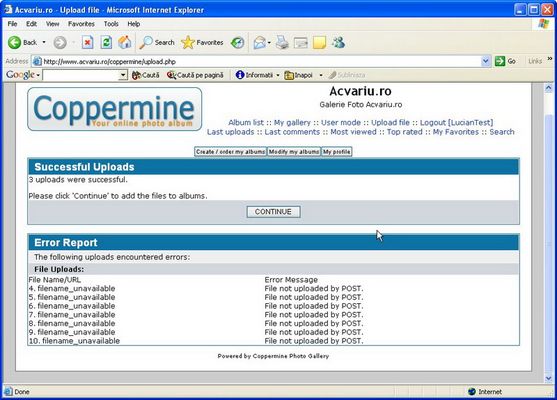
Task: Click the Google toolbar logo
Action: (20, 75)
